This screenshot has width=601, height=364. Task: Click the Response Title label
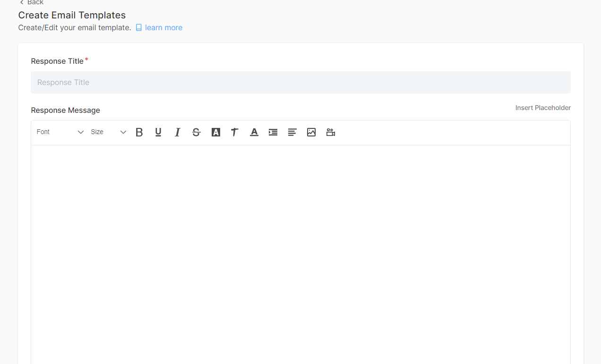(x=57, y=61)
